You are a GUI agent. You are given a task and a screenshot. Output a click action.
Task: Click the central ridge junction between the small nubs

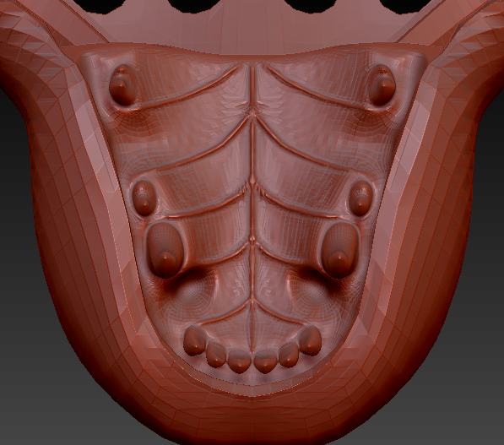[252, 186]
